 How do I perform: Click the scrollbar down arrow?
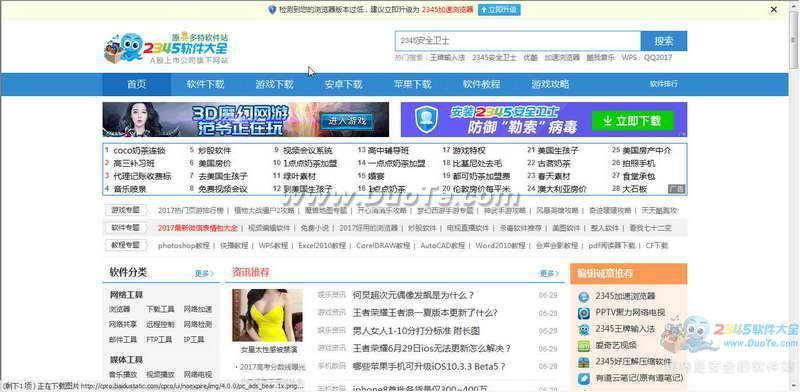pyautogui.click(x=794, y=386)
